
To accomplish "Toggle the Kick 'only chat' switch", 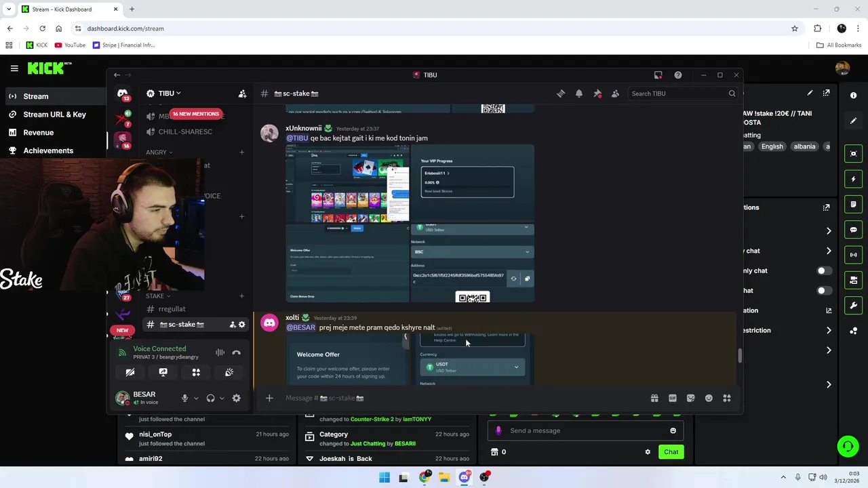I will coord(823,270).
